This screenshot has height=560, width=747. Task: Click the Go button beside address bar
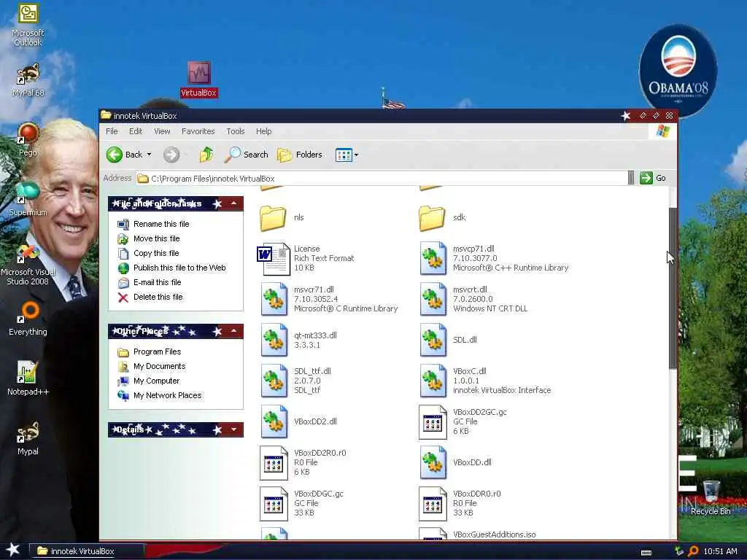tap(653, 178)
